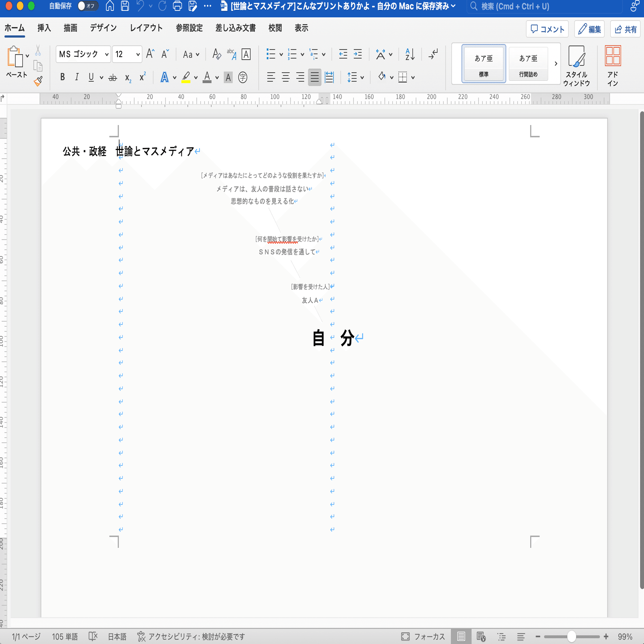This screenshot has height=644, width=644.
Task: Decrease paragraph indent
Action: 343,54
